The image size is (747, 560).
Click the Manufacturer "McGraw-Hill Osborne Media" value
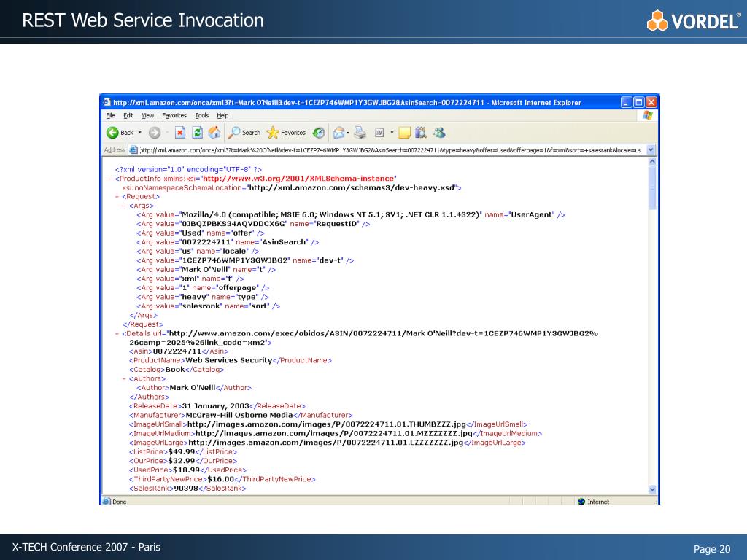239,415
